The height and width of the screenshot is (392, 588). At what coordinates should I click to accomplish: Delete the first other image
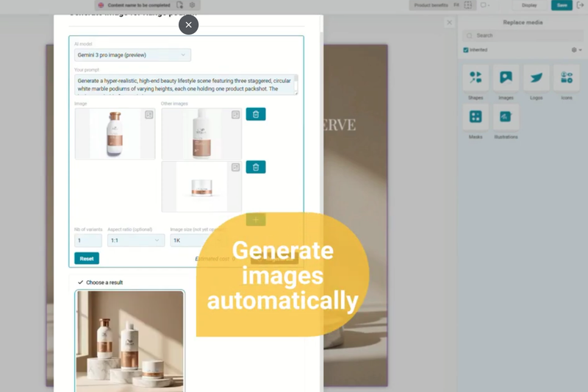256,115
